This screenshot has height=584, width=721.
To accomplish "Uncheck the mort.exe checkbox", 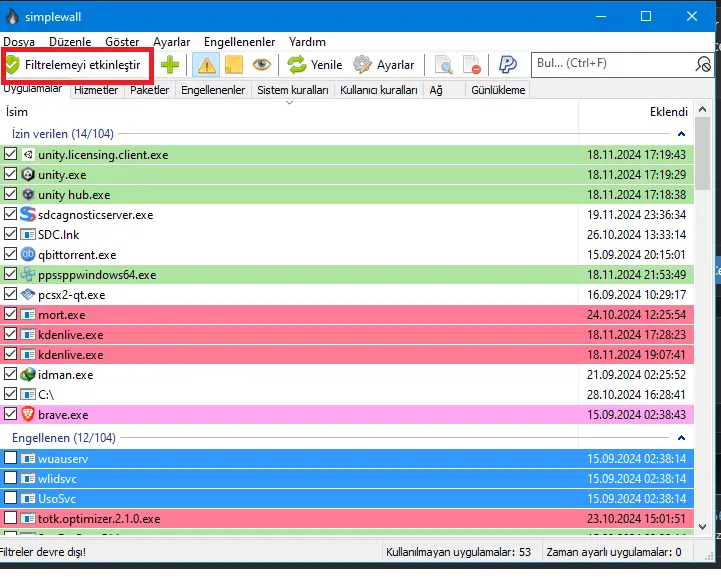I will (x=10, y=314).
